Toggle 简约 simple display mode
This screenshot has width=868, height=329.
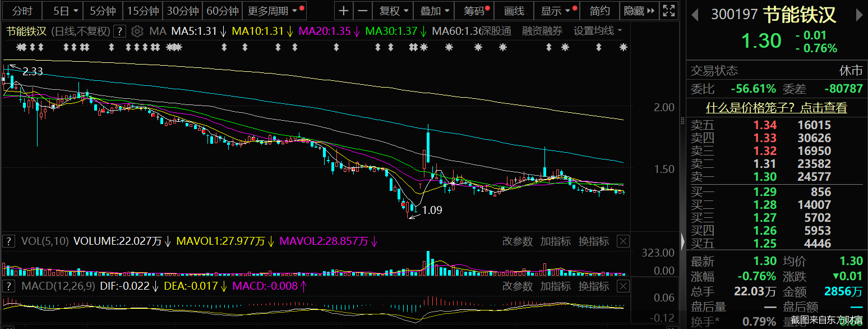click(599, 11)
